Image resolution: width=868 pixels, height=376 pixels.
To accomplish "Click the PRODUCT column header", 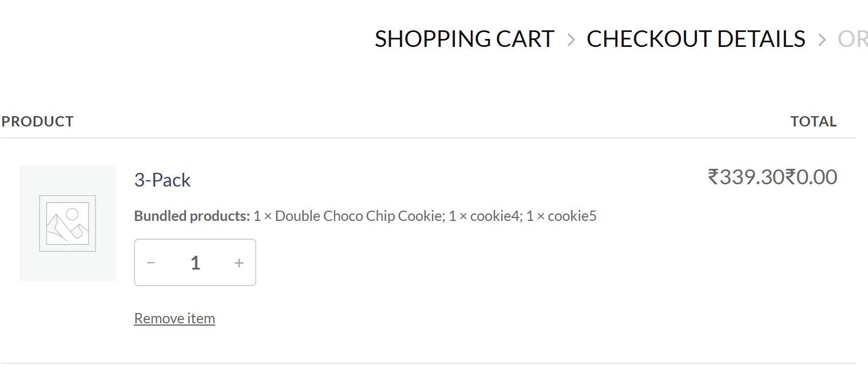I will click(x=38, y=121).
